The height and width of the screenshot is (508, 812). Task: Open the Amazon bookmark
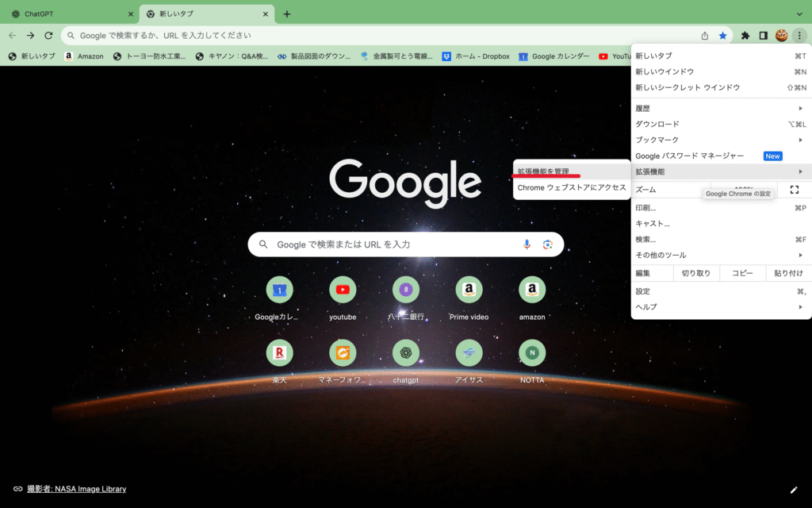84,56
